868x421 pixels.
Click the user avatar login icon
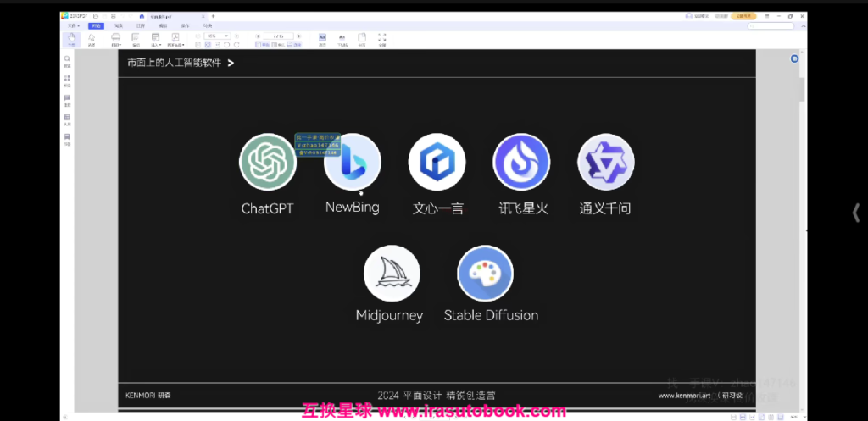688,16
